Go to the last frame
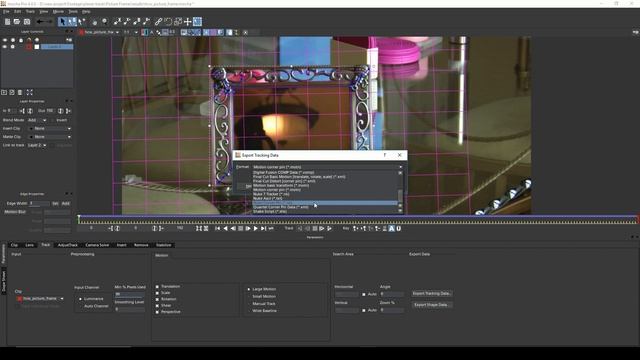 tap(263, 229)
